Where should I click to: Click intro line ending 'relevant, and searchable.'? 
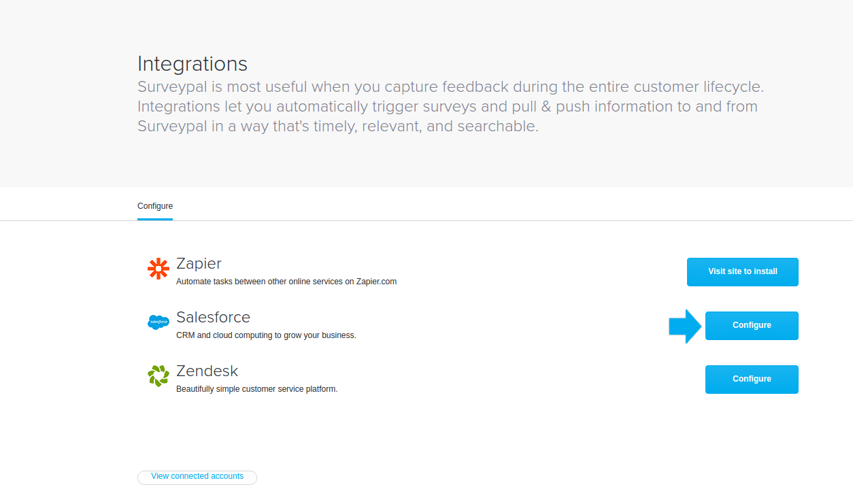click(x=338, y=127)
